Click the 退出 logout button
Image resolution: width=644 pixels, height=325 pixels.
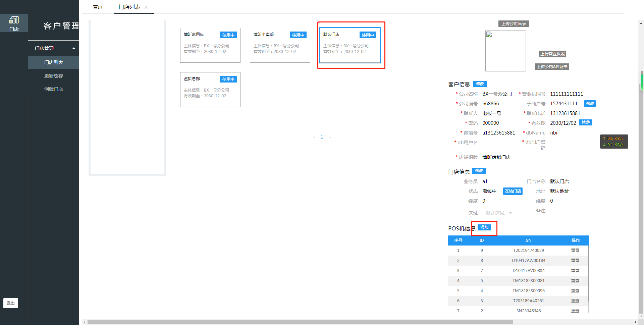[11, 303]
